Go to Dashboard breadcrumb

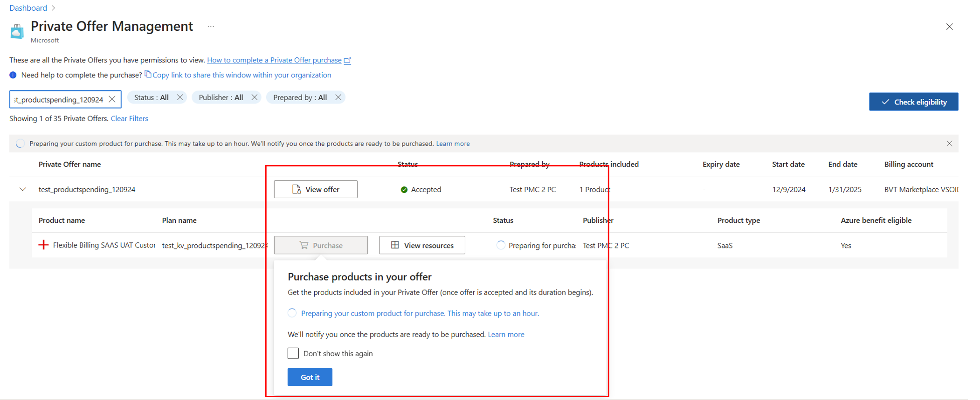click(x=28, y=8)
